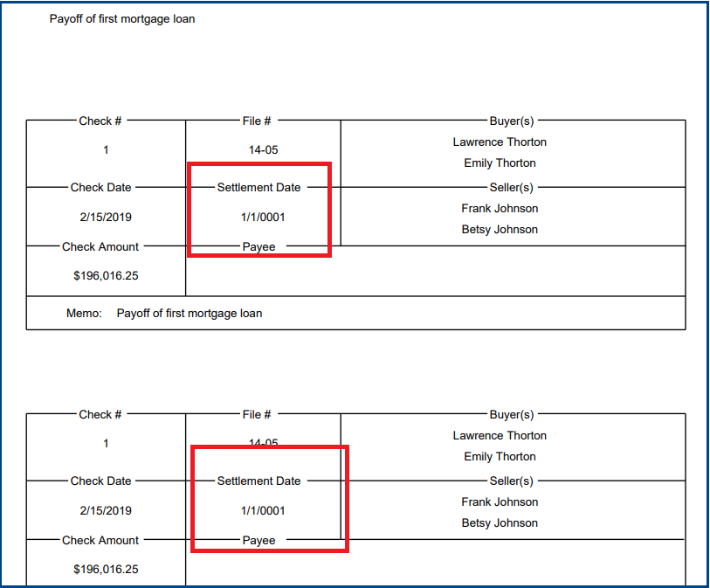Click buyer Lawrence Thorton in upper stub
The width and height of the screenshot is (710, 588).
[x=500, y=142]
